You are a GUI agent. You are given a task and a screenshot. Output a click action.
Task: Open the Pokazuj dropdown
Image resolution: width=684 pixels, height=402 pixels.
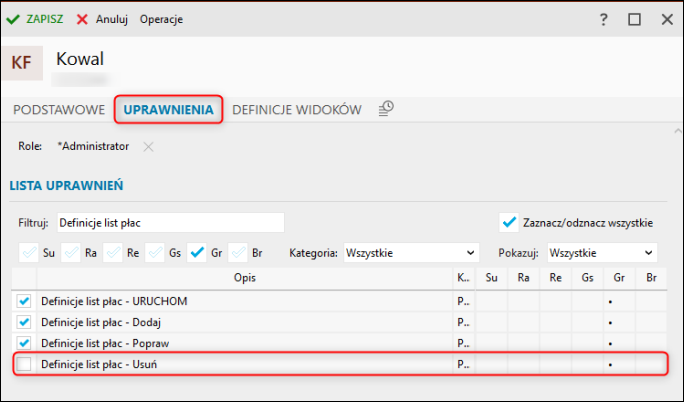[x=602, y=253]
